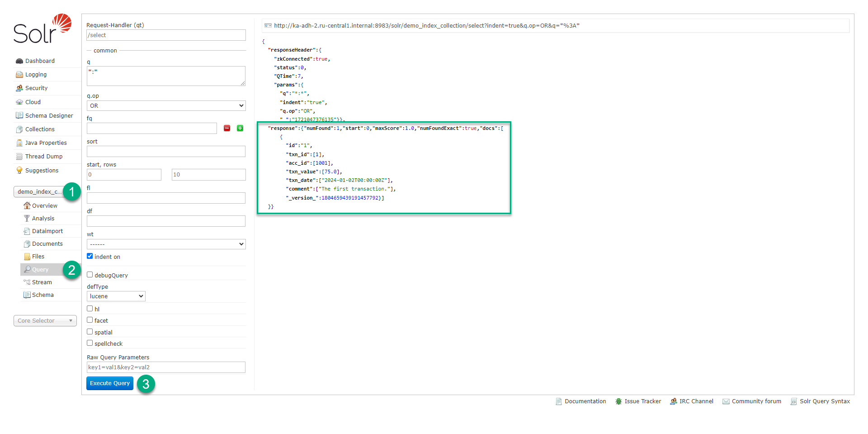The height and width of the screenshot is (434, 868).
Task: Enable the spatial checkbox
Action: click(x=90, y=332)
